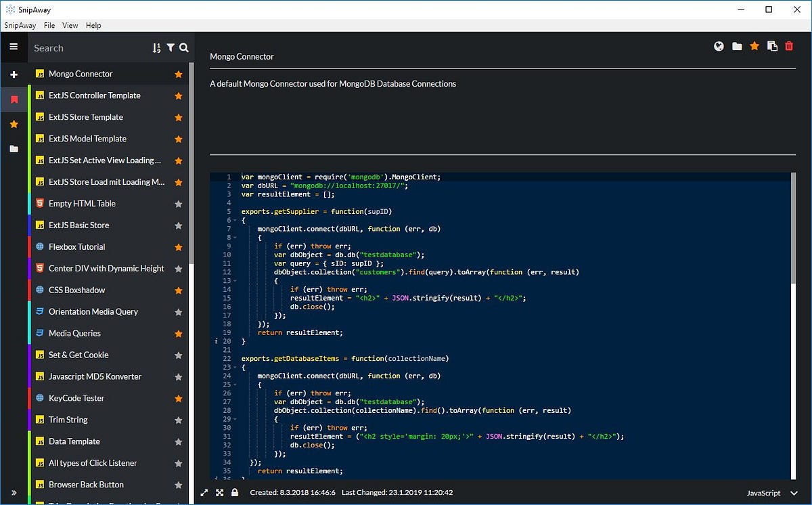Click the fullscreen icon in status bar
812x505 pixels.
click(219, 493)
